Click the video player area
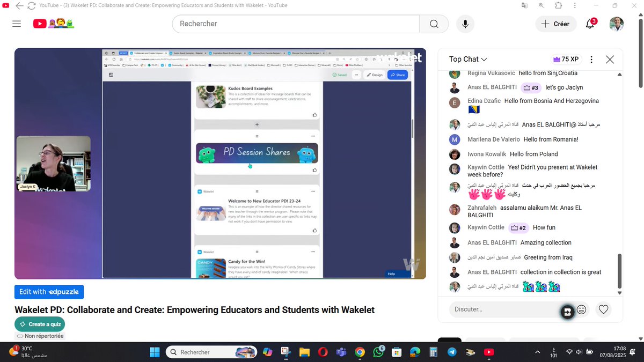The height and width of the screenshot is (362, 644). point(220,164)
